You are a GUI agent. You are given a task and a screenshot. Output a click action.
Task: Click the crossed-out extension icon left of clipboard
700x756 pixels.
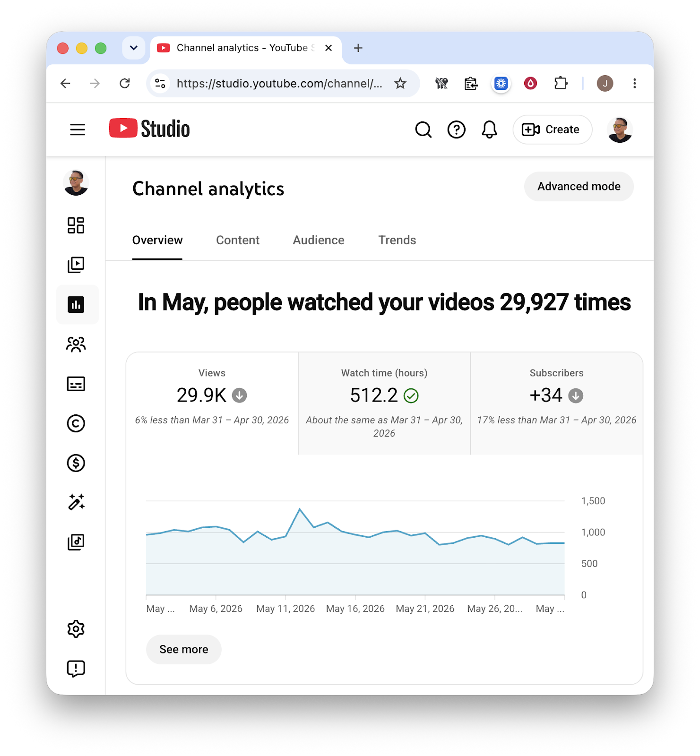[x=441, y=84]
